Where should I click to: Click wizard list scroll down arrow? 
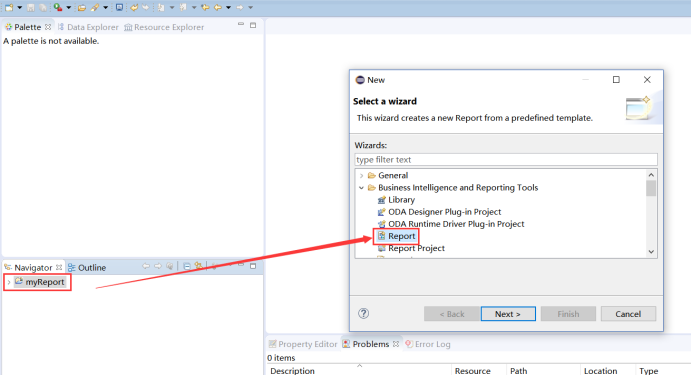click(651, 252)
